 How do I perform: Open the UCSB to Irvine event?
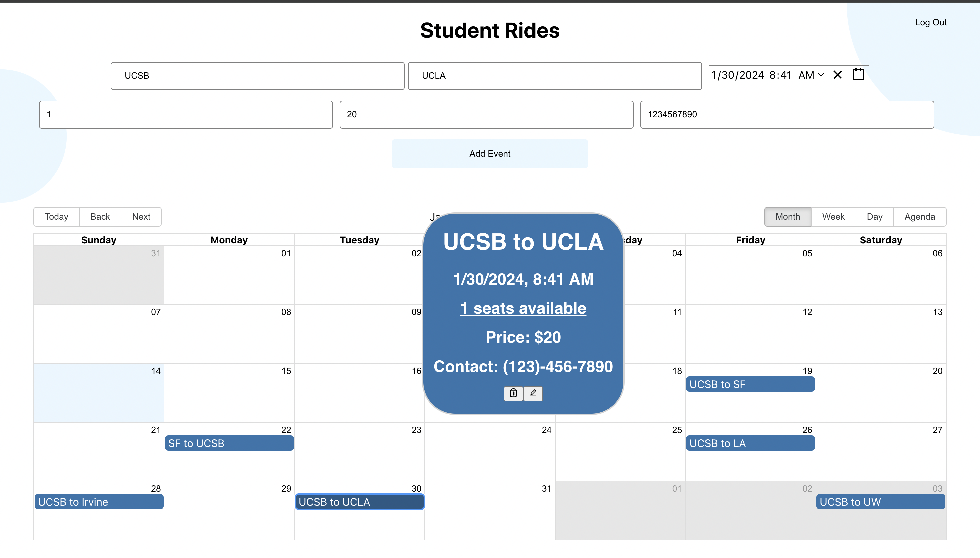[x=99, y=502]
